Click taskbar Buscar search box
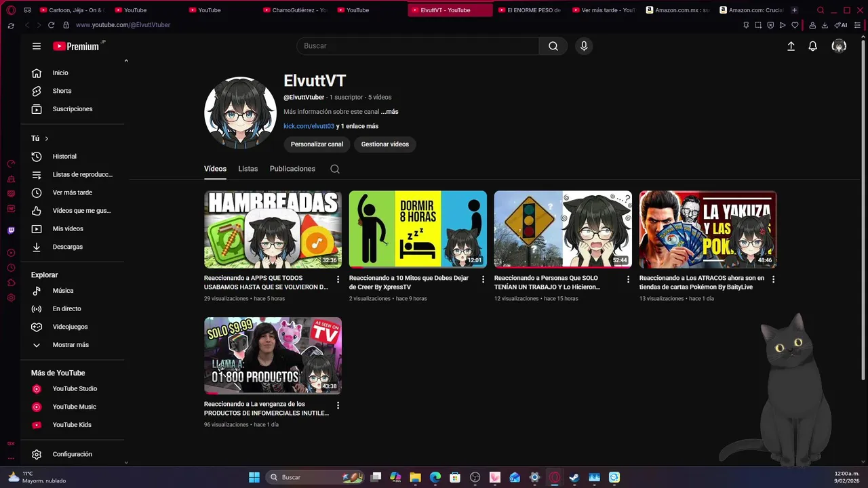The image size is (868, 488). click(315, 477)
